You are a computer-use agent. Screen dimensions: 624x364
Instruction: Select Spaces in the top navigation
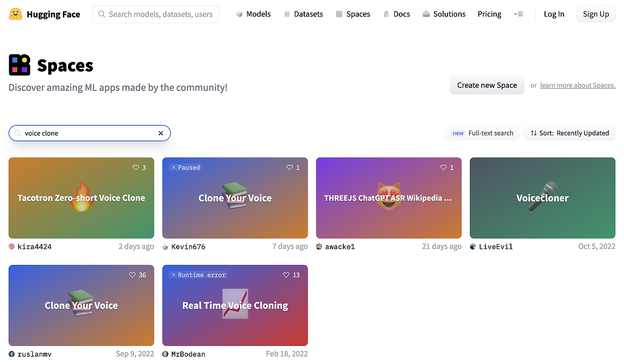point(352,14)
